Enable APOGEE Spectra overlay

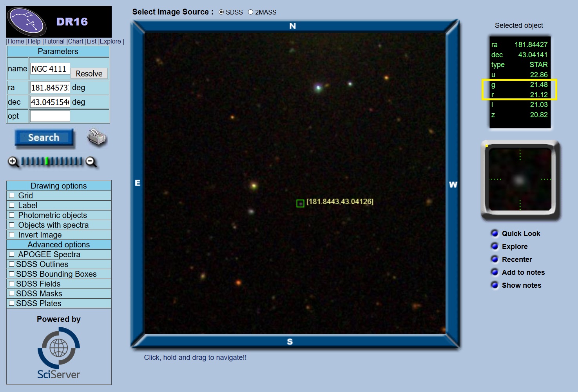(x=12, y=254)
